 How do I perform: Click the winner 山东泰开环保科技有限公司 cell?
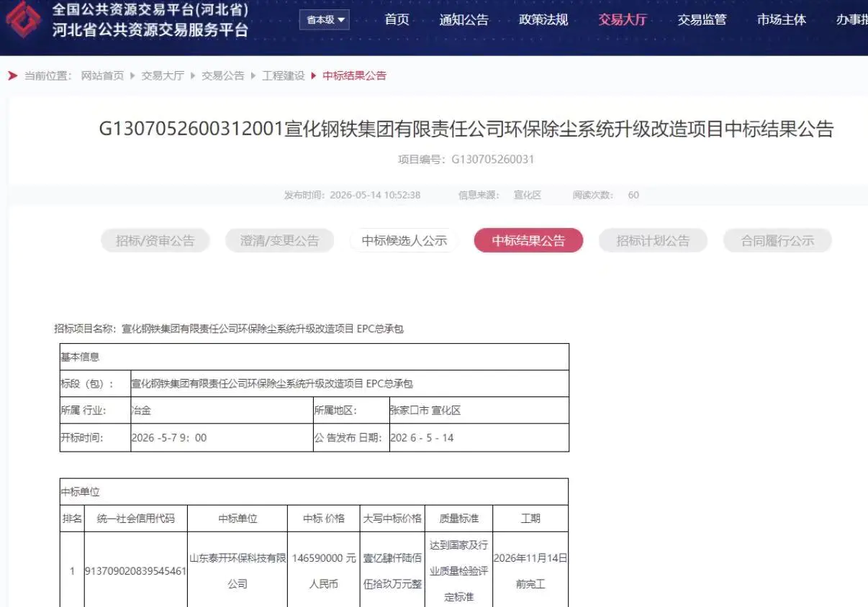pos(238,571)
